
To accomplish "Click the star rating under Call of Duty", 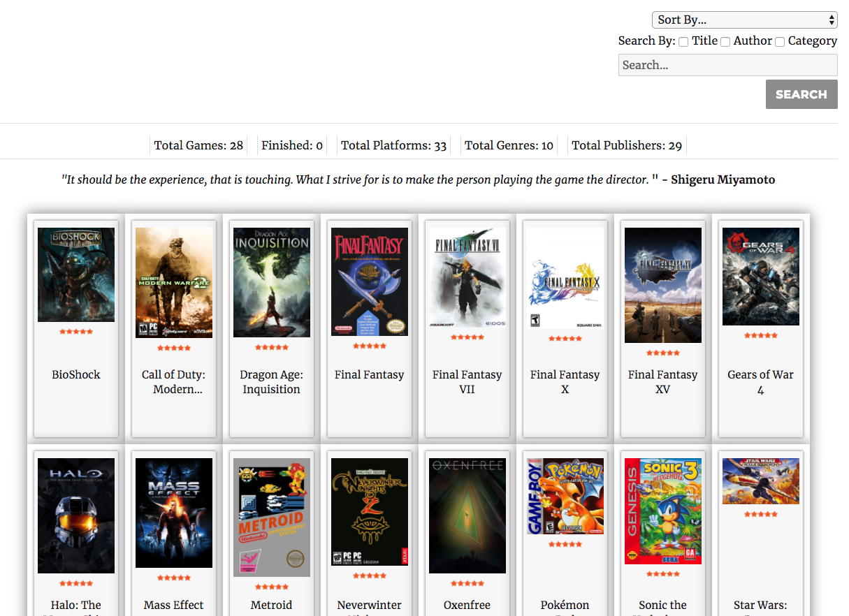I will coord(174,348).
